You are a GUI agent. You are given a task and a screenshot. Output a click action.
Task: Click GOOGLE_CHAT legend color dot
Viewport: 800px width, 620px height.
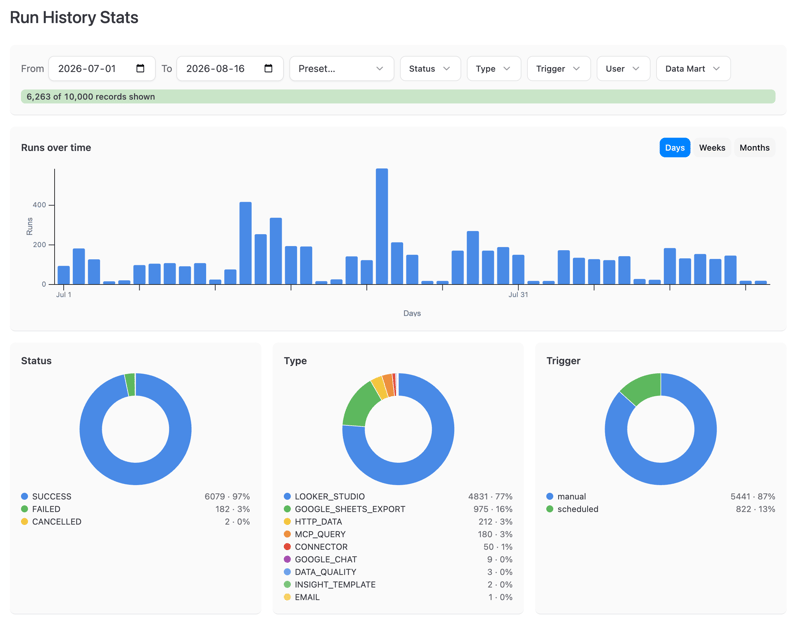pyautogui.click(x=287, y=559)
